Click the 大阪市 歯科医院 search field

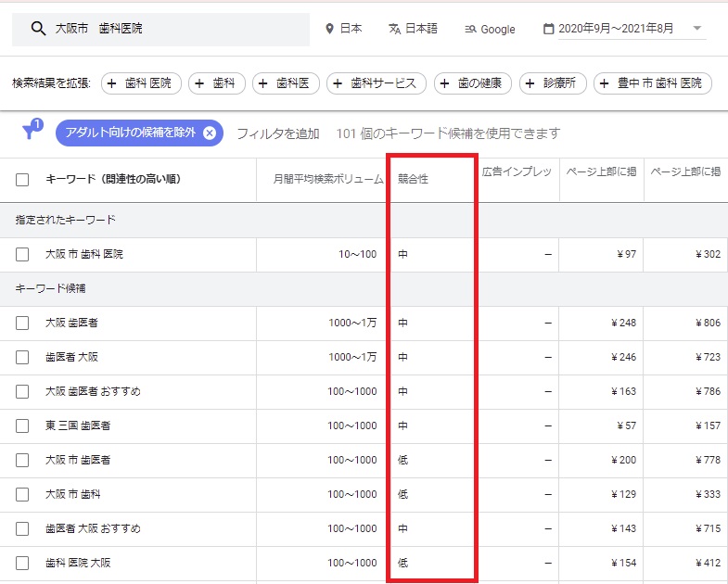click(x=160, y=30)
